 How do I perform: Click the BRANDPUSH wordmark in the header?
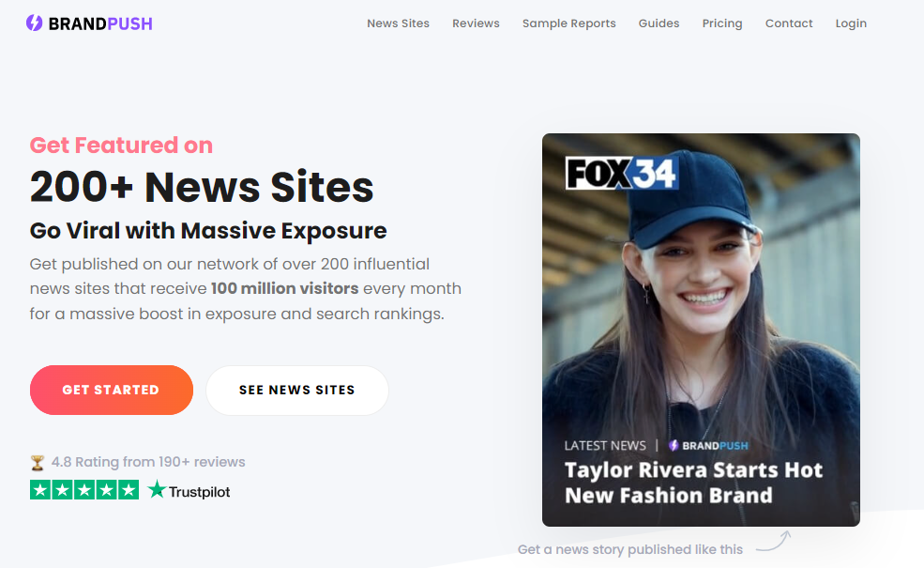(x=100, y=23)
